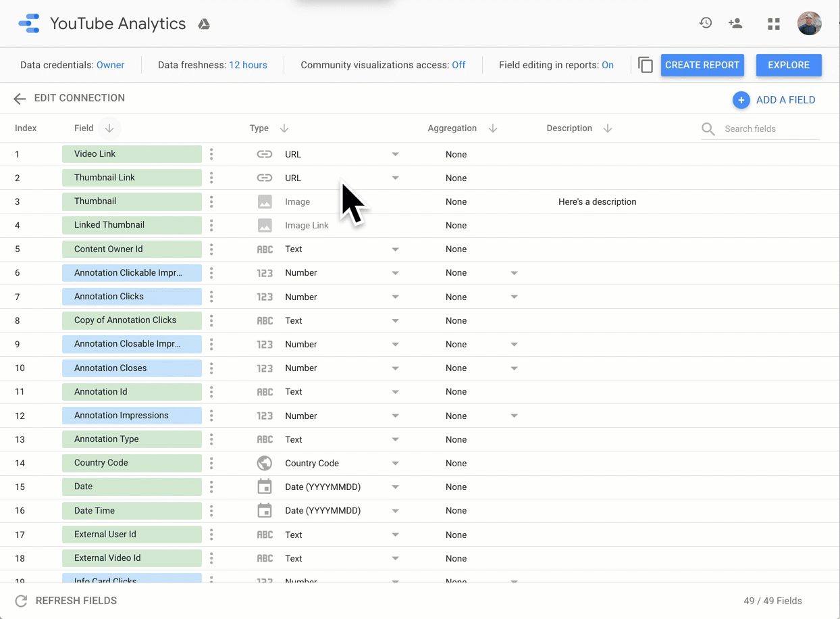Image resolution: width=840 pixels, height=619 pixels.
Task: Toggle Field editing in reports setting
Action: [x=608, y=65]
